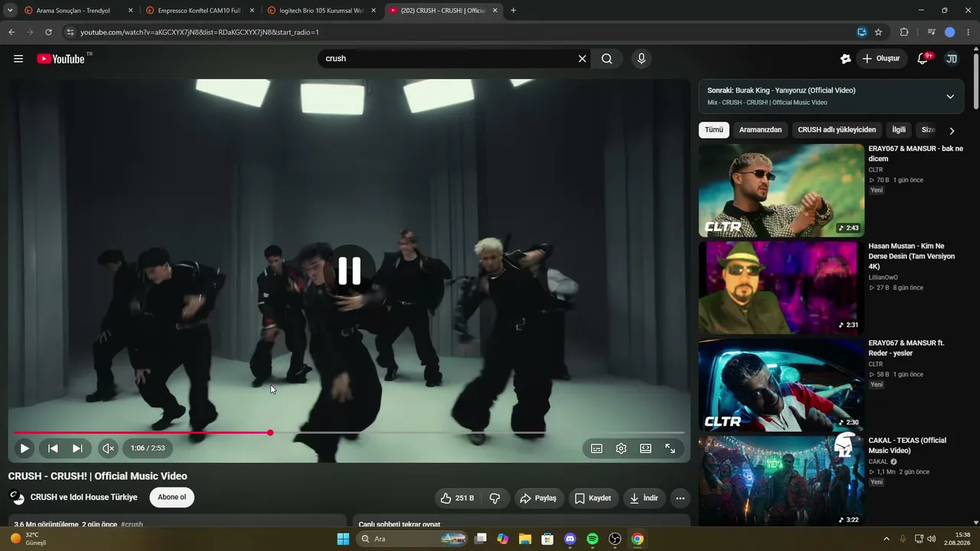Open the browser extensions puzzle icon
The width and height of the screenshot is (980, 551).
pyautogui.click(x=904, y=32)
